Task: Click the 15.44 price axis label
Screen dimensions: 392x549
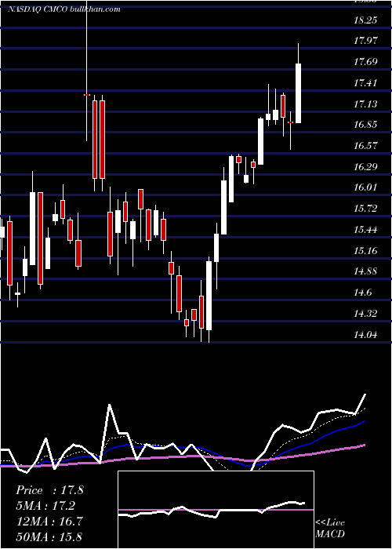Action: [365, 230]
